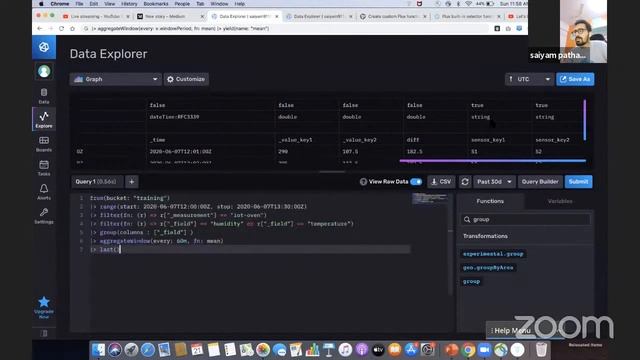Click the browser back arrow
The height and width of the screenshot is (360, 640).
pos(40,29)
